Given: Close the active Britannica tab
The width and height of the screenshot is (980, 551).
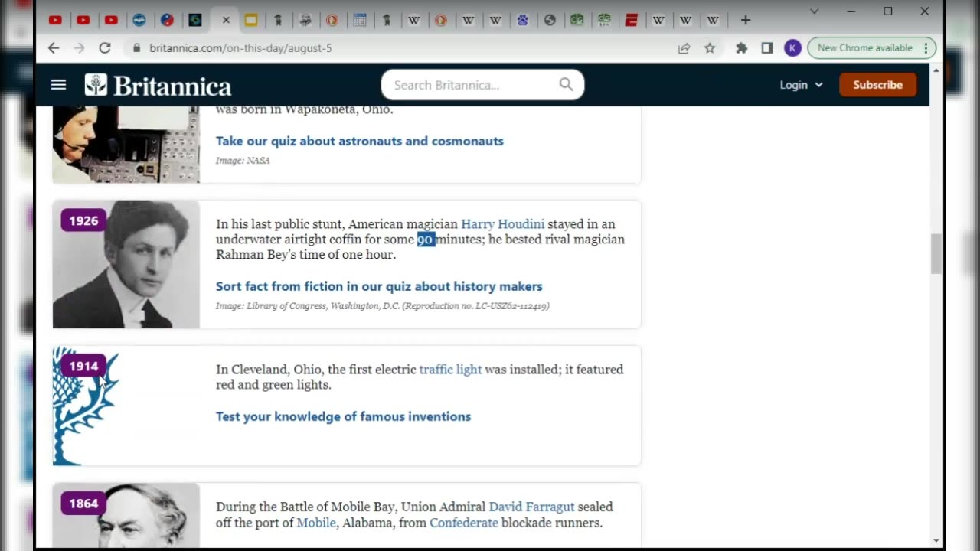Looking at the screenshot, I should pos(226,21).
